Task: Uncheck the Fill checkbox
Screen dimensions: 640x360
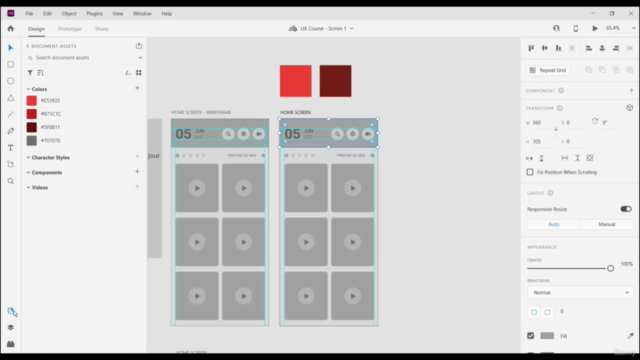Action: 530,336
